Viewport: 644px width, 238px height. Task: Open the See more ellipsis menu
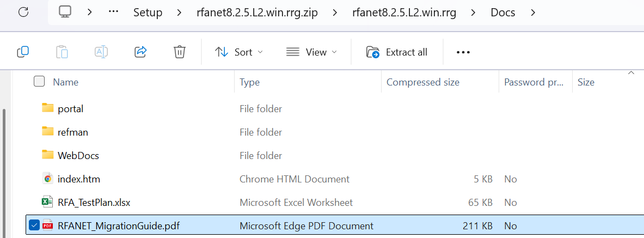[x=463, y=52]
